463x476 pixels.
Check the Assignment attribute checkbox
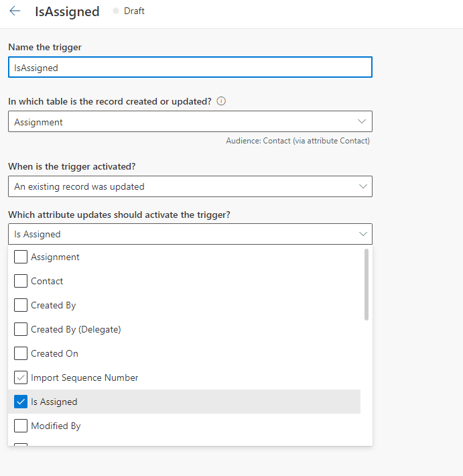coord(21,257)
